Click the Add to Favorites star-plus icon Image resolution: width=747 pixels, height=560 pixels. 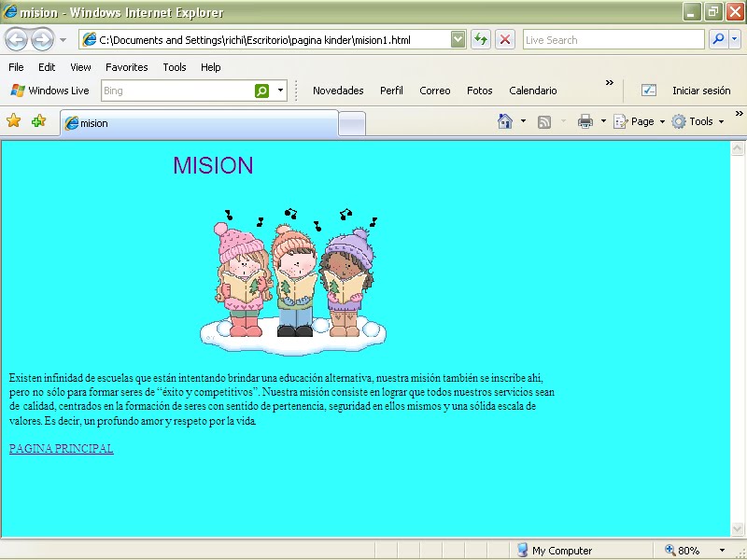coord(38,121)
